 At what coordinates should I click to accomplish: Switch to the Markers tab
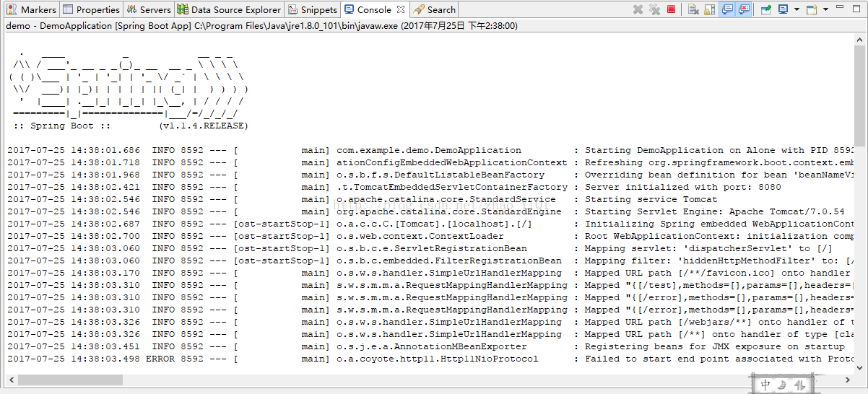click(x=32, y=9)
